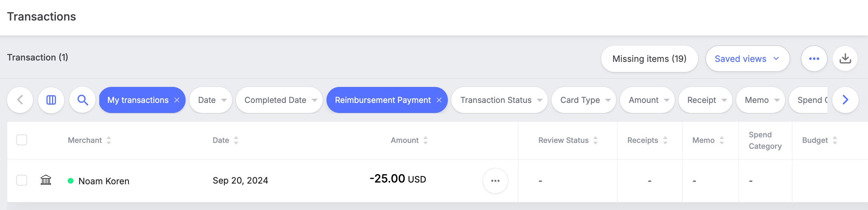The image size is (868, 210).
Task: Open the Completed Date filter
Action: coord(279,100)
